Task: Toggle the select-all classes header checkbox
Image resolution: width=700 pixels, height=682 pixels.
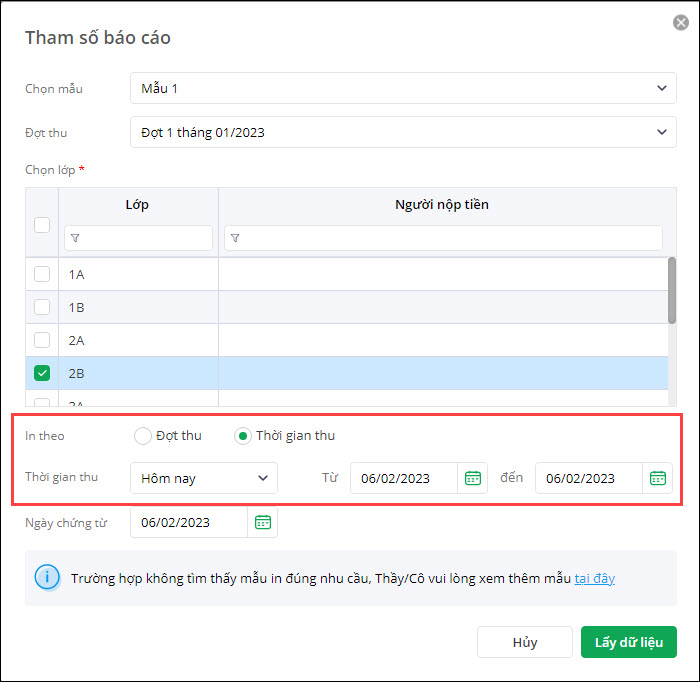Action: coord(42,225)
